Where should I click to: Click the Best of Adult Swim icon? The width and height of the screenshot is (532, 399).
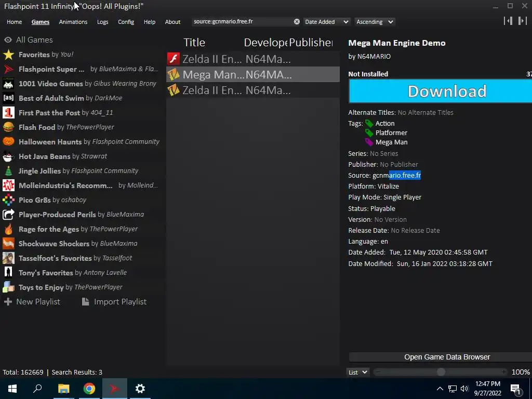(x=8, y=98)
